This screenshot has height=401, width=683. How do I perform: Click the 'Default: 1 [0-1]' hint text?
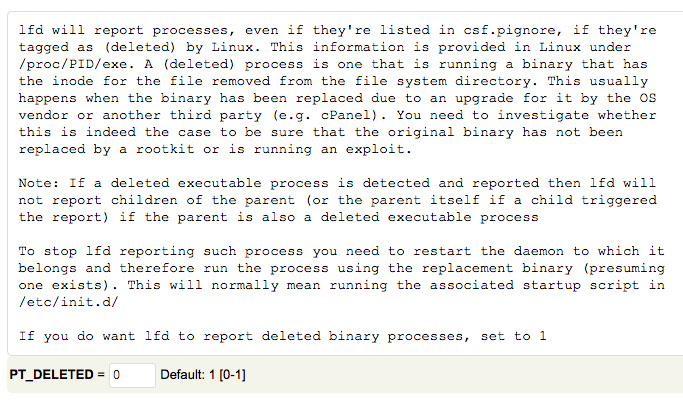click(x=204, y=375)
